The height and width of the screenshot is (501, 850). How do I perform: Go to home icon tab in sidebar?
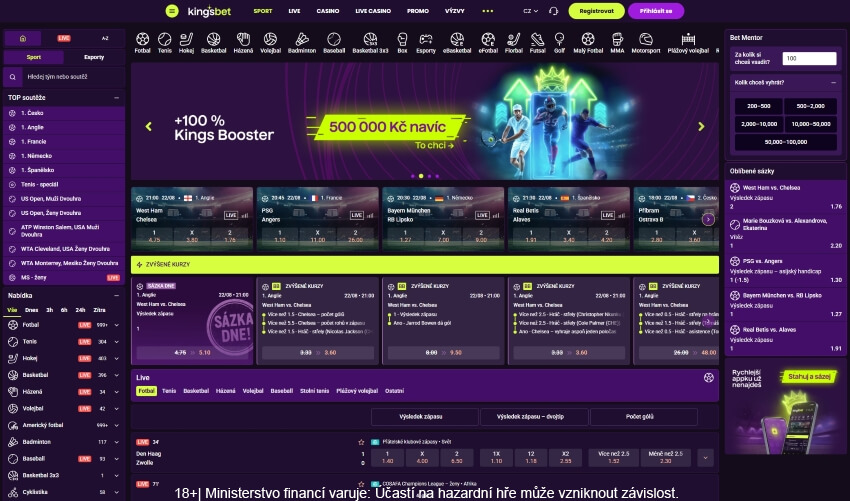(x=23, y=38)
